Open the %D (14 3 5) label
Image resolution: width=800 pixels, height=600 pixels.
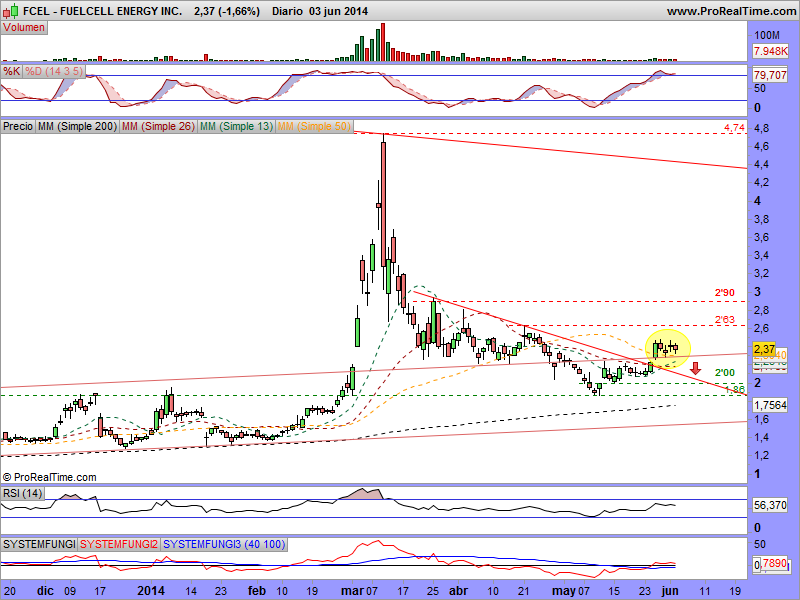54,71
